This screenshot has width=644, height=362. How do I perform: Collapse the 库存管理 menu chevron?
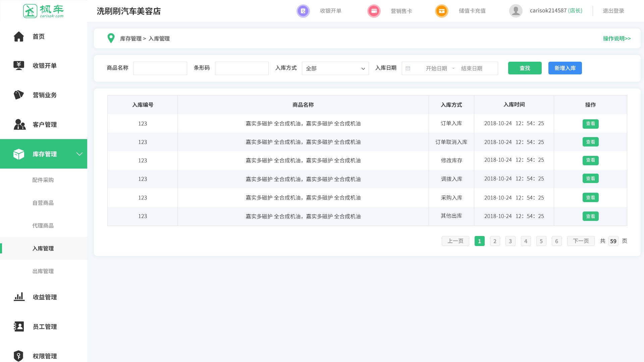click(x=79, y=154)
